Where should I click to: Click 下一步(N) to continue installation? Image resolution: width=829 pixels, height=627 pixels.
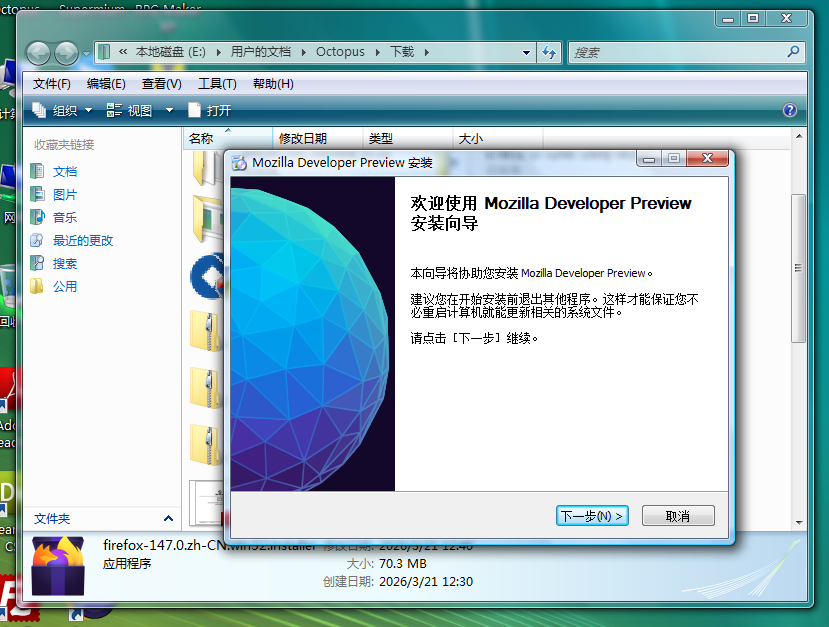pos(591,516)
